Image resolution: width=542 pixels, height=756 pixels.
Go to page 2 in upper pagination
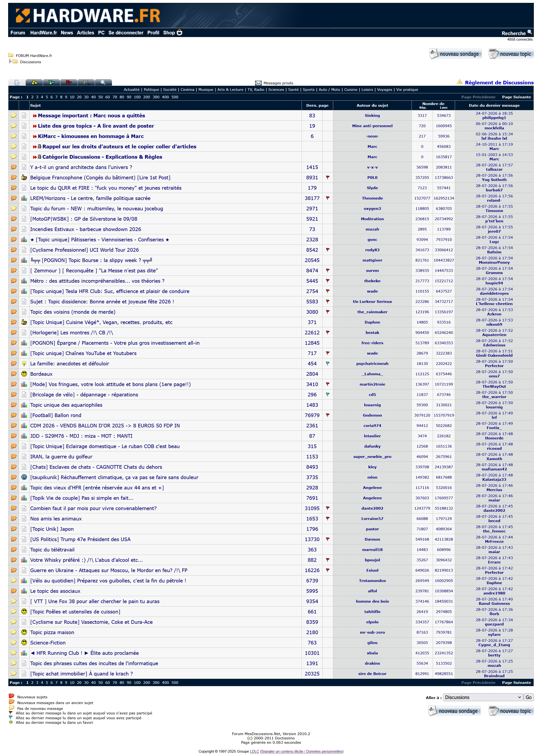[32, 97]
